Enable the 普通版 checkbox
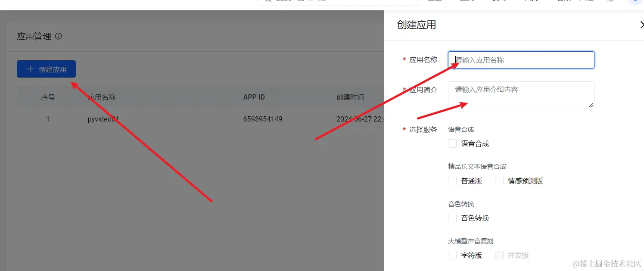This screenshot has height=271, width=644. click(x=452, y=181)
